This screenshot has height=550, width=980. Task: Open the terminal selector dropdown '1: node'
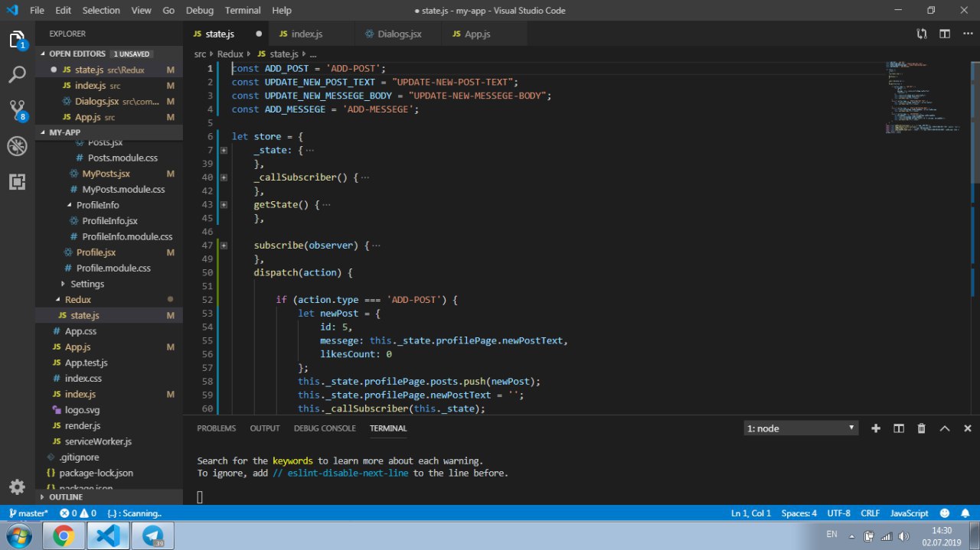click(x=800, y=428)
